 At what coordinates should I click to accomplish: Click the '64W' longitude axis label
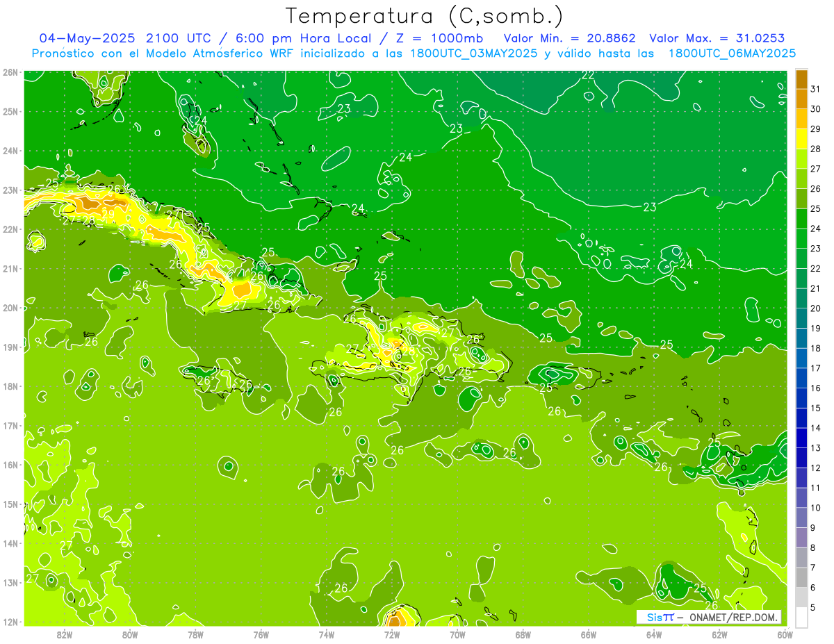point(654,634)
